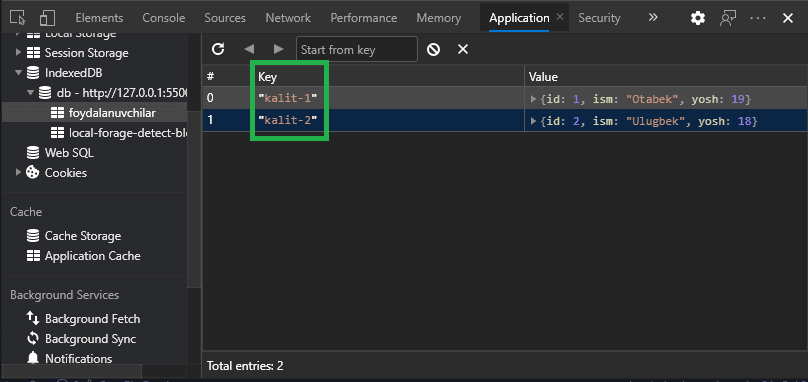Show next page arrow
Viewport: 808px width, 382px height.
pos(279,49)
